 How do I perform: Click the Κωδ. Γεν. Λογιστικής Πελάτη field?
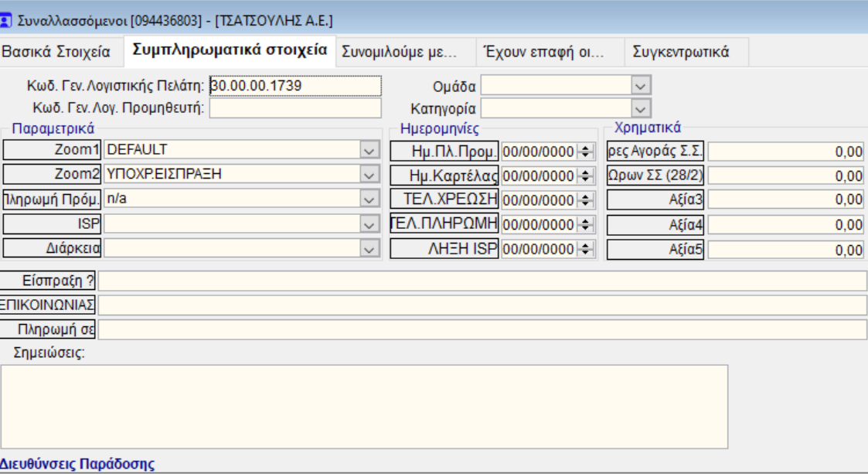[x=295, y=85]
